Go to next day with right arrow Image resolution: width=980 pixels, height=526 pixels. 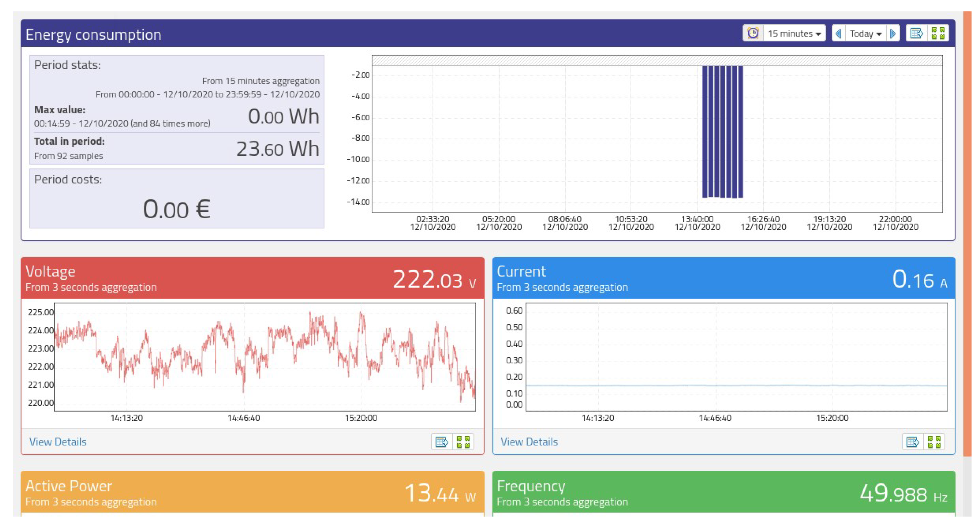pyautogui.click(x=893, y=34)
